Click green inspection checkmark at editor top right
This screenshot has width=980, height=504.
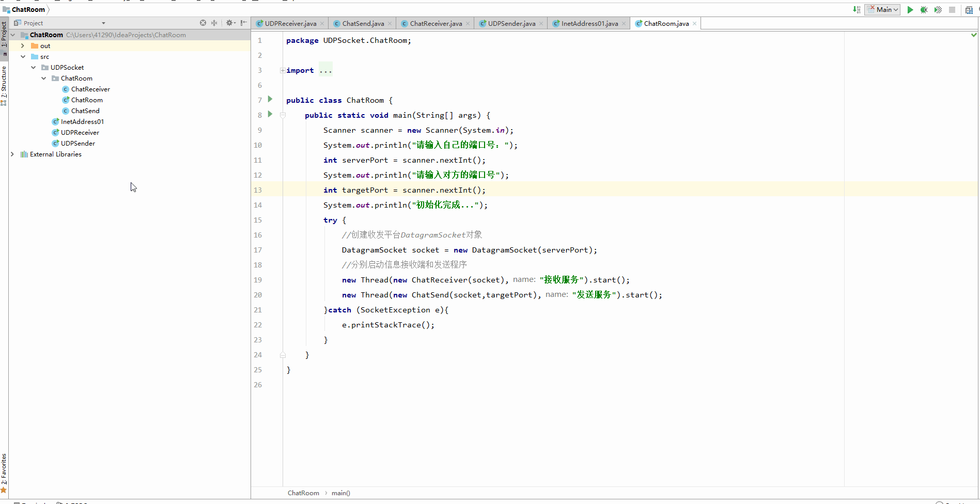[x=974, y=35]
